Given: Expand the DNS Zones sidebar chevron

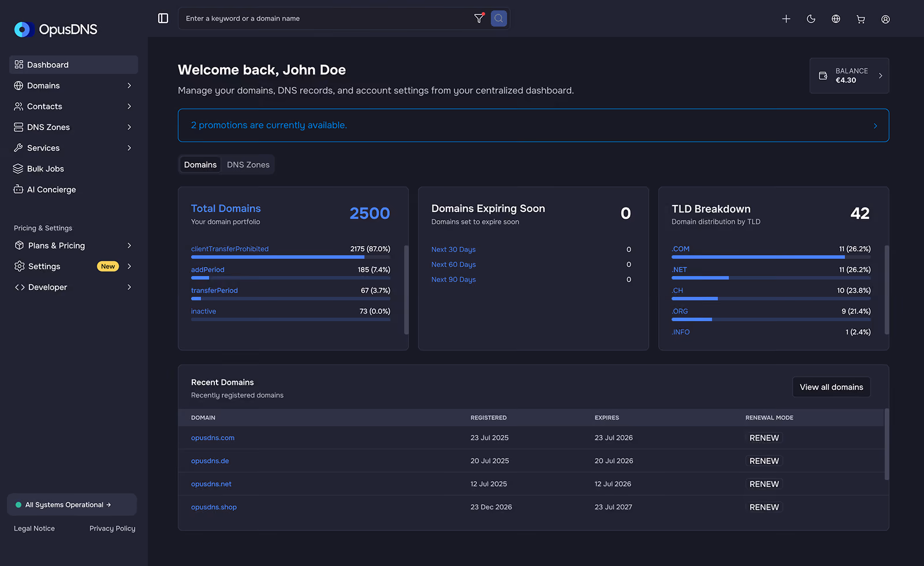Looking at the screenshot, I should tap(129, 127).
